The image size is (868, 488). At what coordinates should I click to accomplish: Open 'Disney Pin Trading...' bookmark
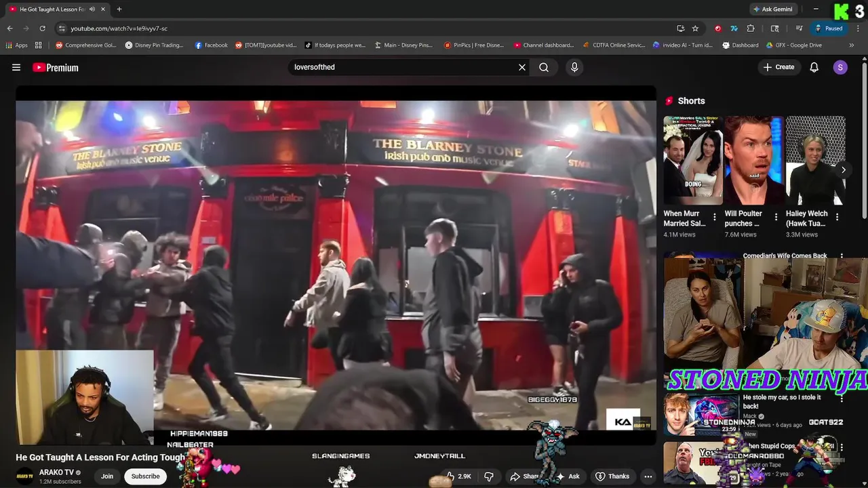[x=155, y=45]
